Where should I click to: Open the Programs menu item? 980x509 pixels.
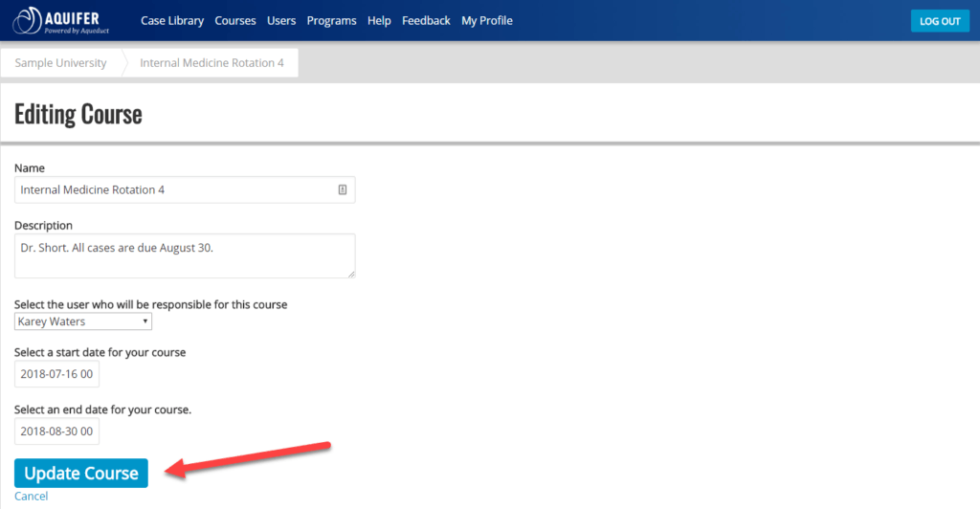click(x=331, y=21)
